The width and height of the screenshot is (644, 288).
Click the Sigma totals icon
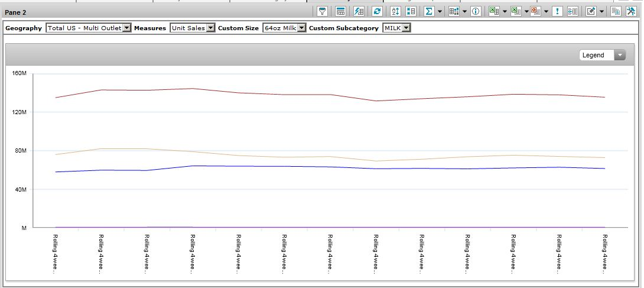pos(429,12)
